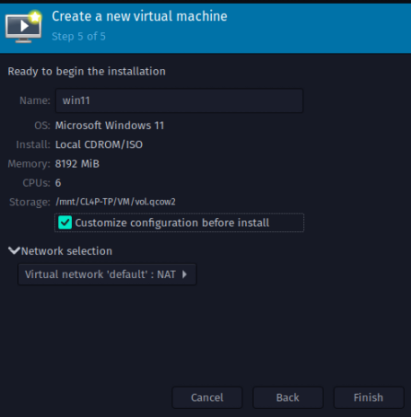This screenshot has width=411, height=417.
Task: Click the 'Local CDROM/ISO' install value
Action: (x=99, y=144)
